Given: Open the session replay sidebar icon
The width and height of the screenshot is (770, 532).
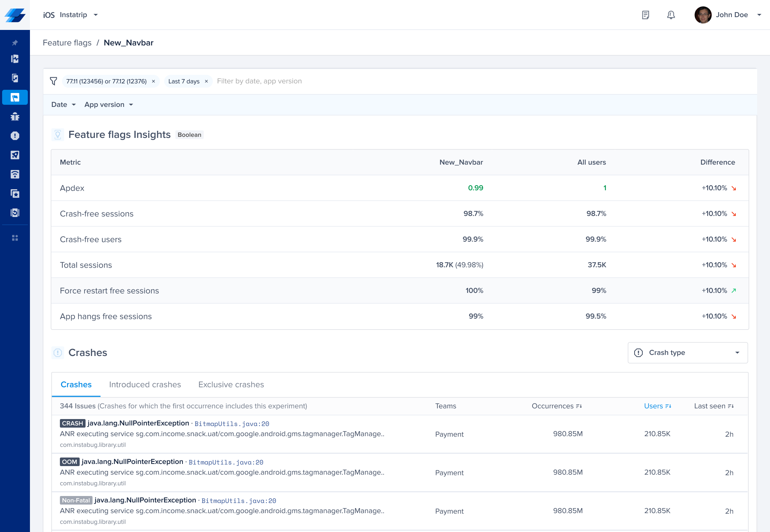Looking at the screenshot, I should [x=15, y=213].
